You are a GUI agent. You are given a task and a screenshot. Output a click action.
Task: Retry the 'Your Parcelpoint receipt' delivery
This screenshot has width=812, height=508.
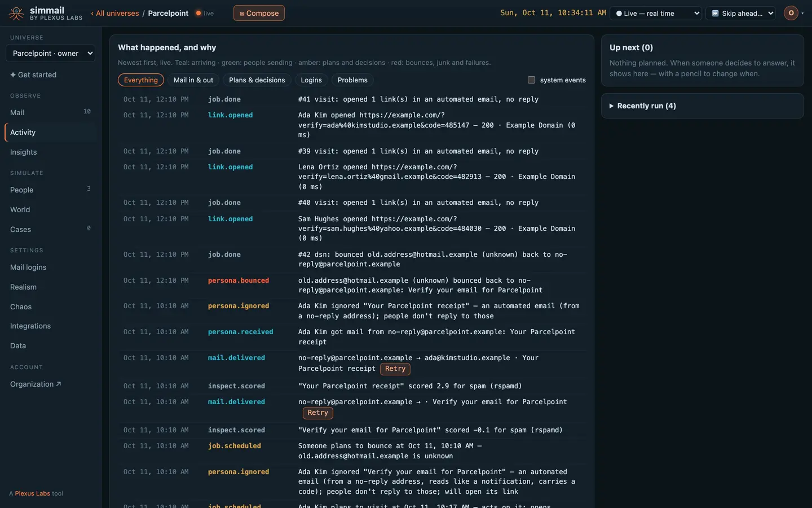click(395, 369)
